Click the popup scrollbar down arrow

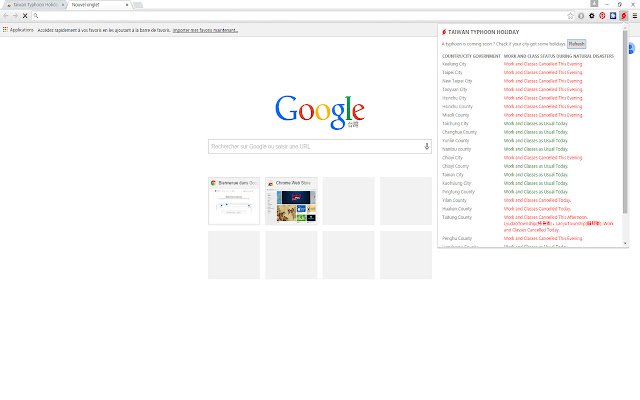pyautogui.click(x=625, y=243)
